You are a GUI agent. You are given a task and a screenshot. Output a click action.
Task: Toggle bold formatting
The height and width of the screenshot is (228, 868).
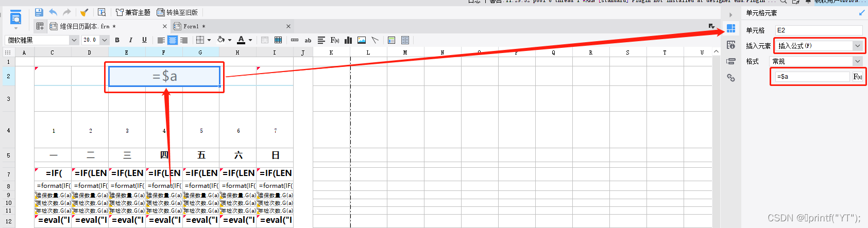click(117, 40)
